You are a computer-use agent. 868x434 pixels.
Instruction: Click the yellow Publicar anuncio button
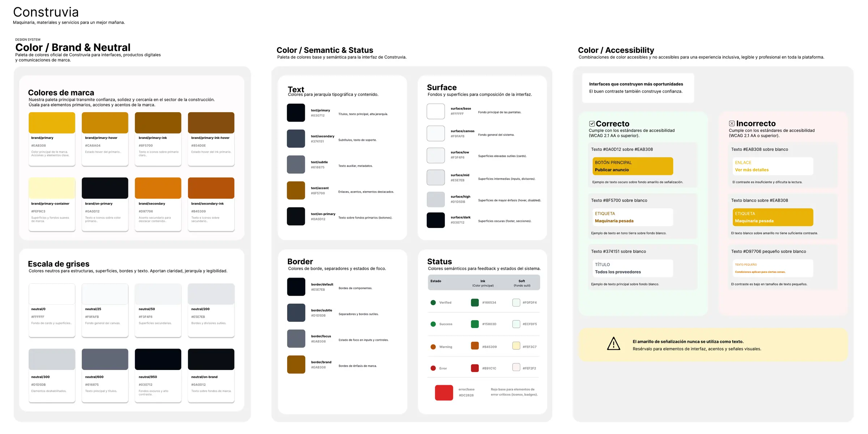coord(633,166)
